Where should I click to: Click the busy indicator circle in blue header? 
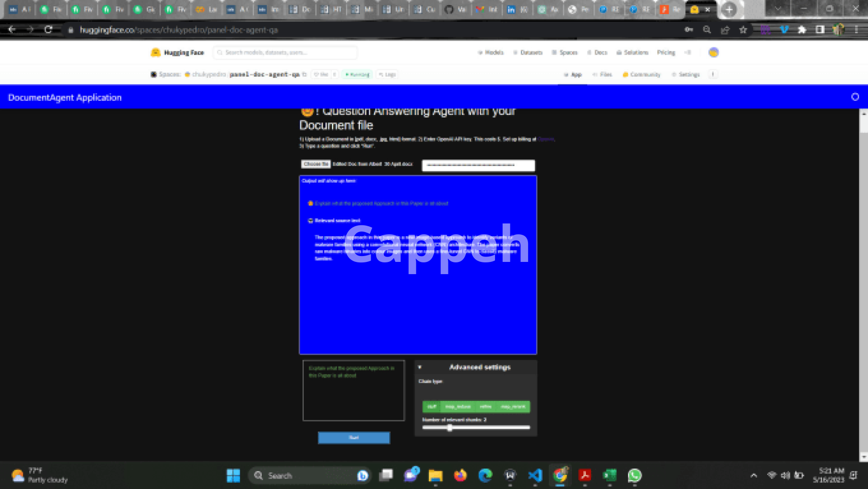(855, 97)
